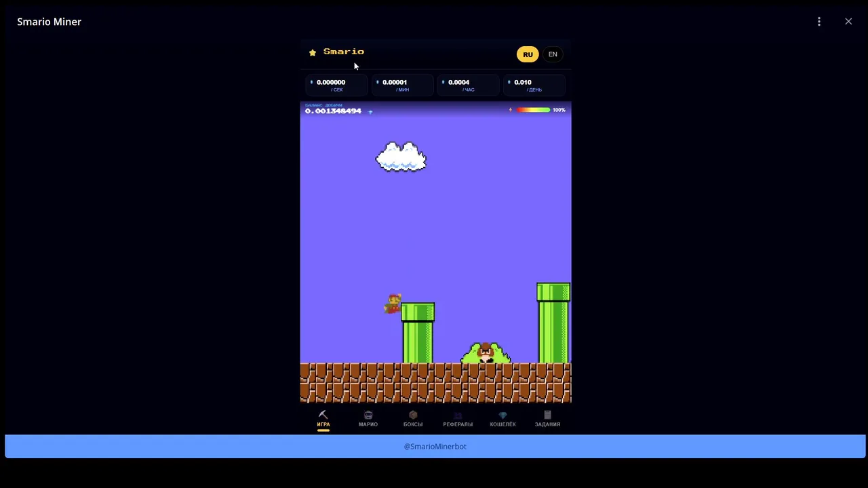Open the МАРИО tab
Image resolution: width=868 pixels, height=488 pixels.
pyautogui.click(x=368, y=419)
